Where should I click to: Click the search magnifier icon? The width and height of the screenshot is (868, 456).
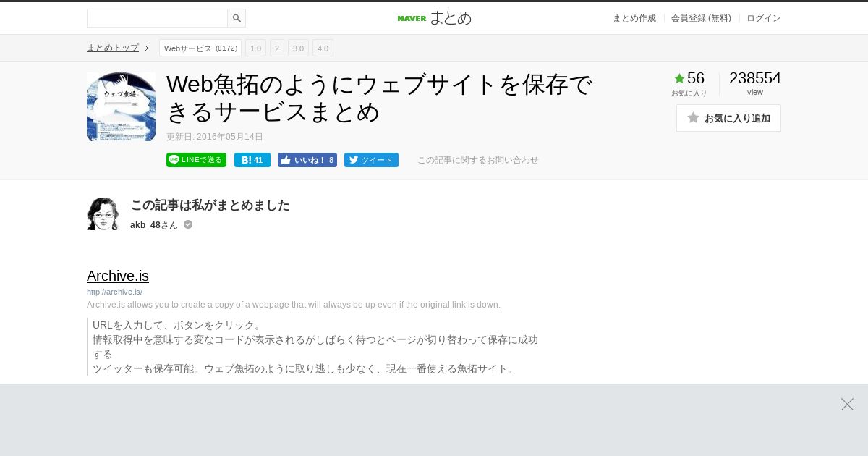[x=237, y=18]
